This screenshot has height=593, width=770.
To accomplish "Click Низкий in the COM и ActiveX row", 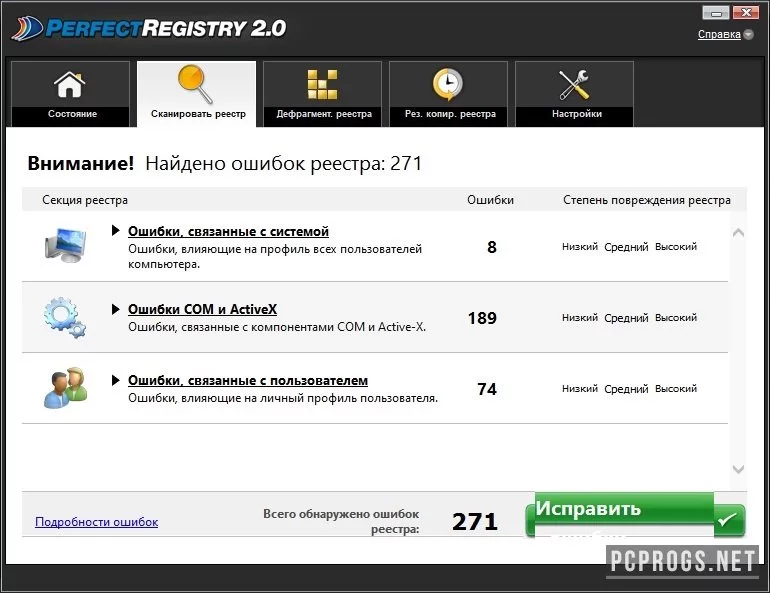I will [580, 318].
